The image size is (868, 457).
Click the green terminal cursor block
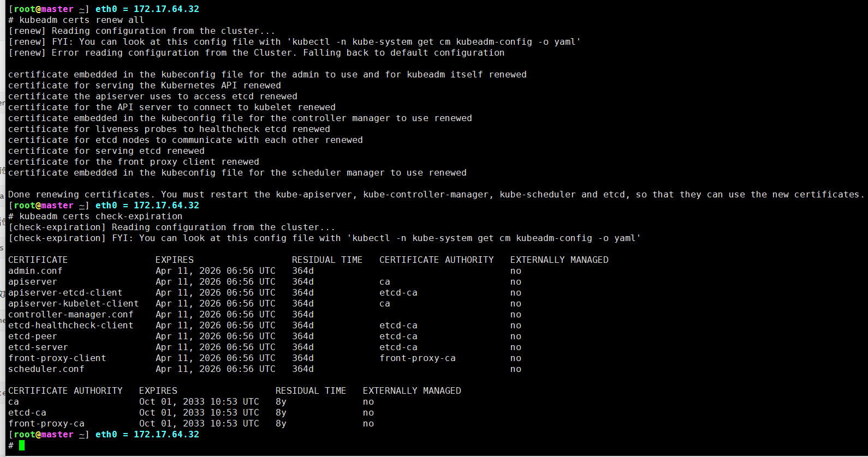pos(22,446)
